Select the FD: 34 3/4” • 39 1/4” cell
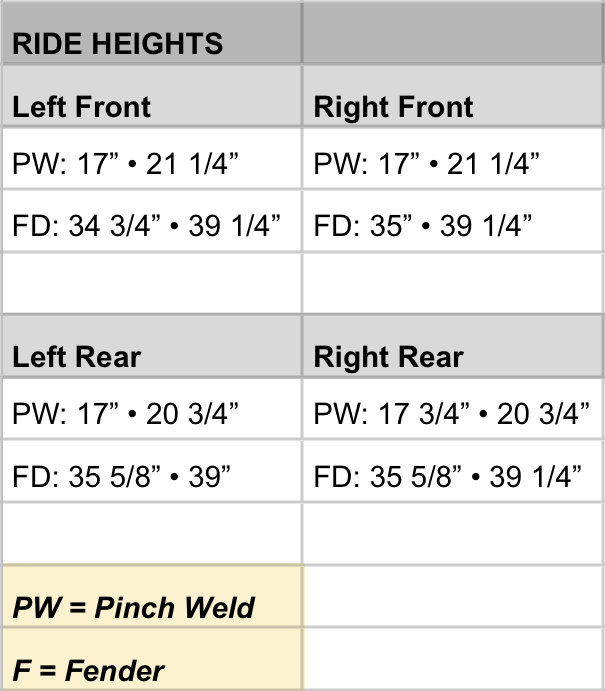Screen dimensions: 605x691 point(152,221)
